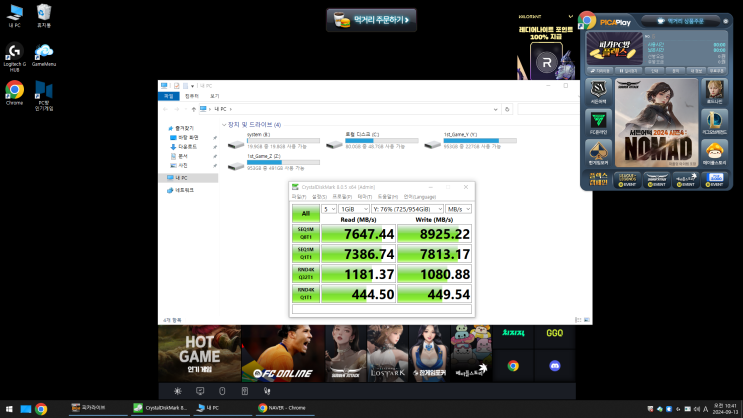Open the 프로필 menu in CrystalDiskMark
Viewport: 743px width, 418px height.
coord(342,197)
